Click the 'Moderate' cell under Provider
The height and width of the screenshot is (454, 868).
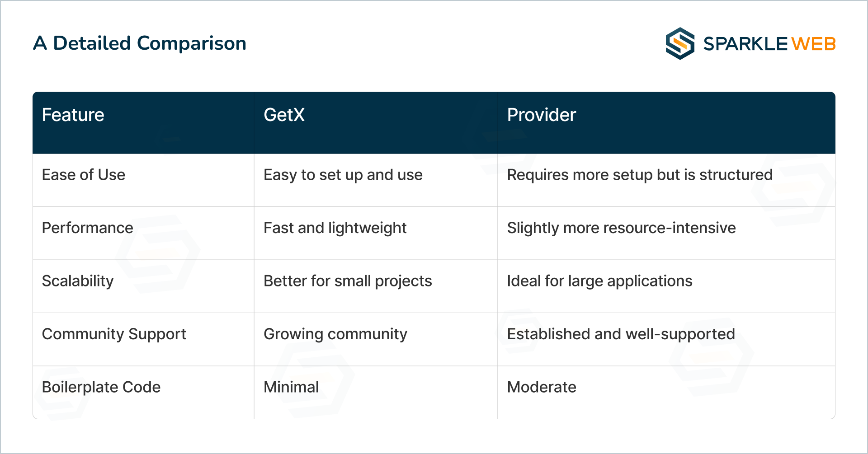tap(542, 387)
